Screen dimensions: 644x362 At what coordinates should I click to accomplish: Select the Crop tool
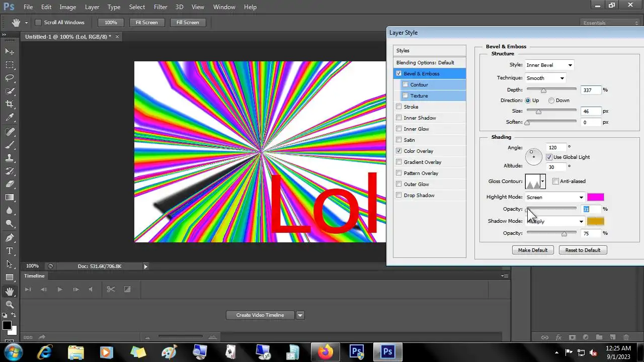10,104
